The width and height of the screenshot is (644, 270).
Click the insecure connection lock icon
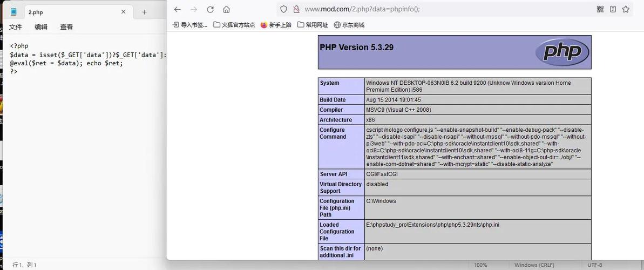[296, 9]
